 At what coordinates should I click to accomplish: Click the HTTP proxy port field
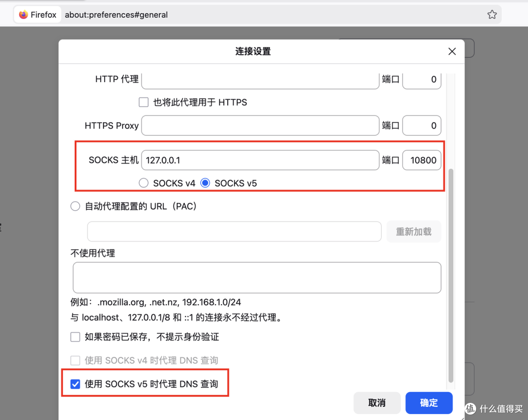click(421, 80)
